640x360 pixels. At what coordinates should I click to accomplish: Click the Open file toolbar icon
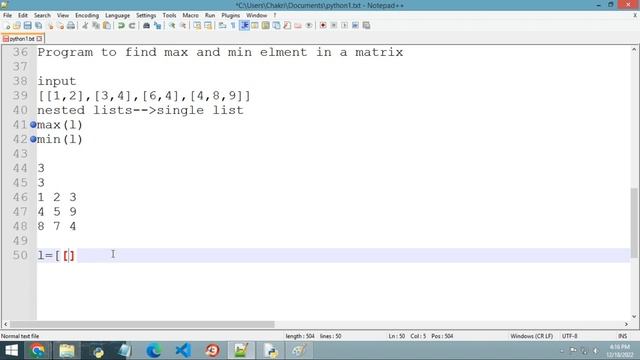click(x=17, y=26)
